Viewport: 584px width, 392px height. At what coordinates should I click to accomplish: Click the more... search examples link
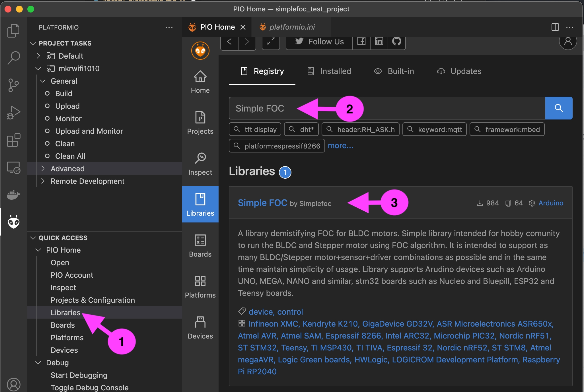coord(340,146)
